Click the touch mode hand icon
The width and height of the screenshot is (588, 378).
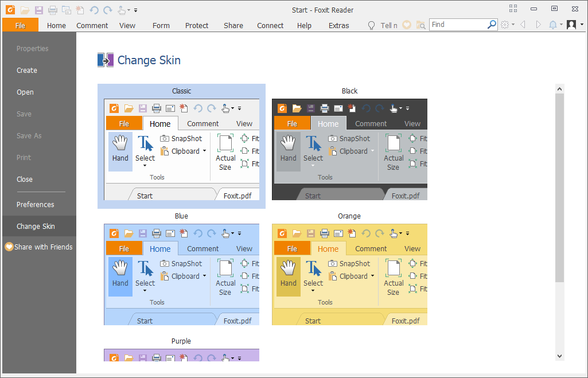[122, 10]
